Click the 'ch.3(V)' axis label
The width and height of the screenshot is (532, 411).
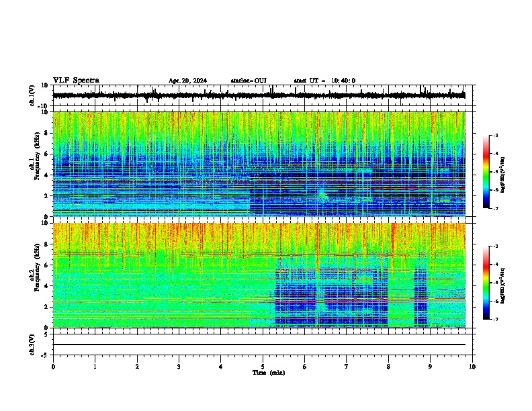[32, 345]
